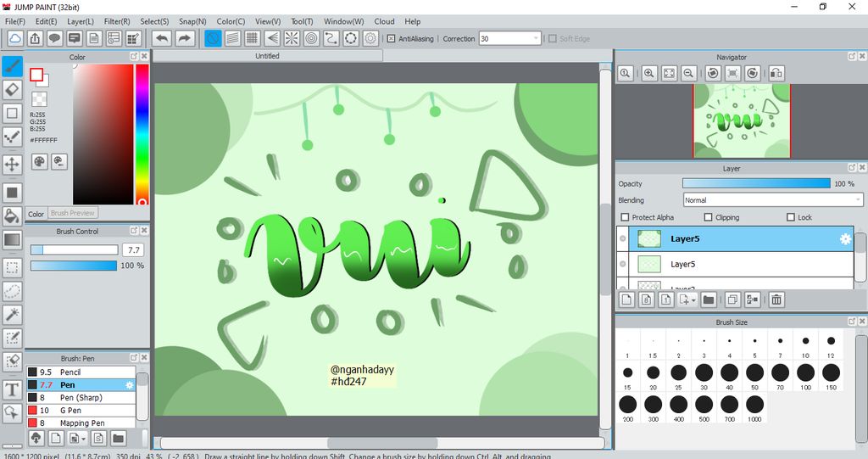Click the delete layer trash icon

pyautogui.click(x=776, y=299)
